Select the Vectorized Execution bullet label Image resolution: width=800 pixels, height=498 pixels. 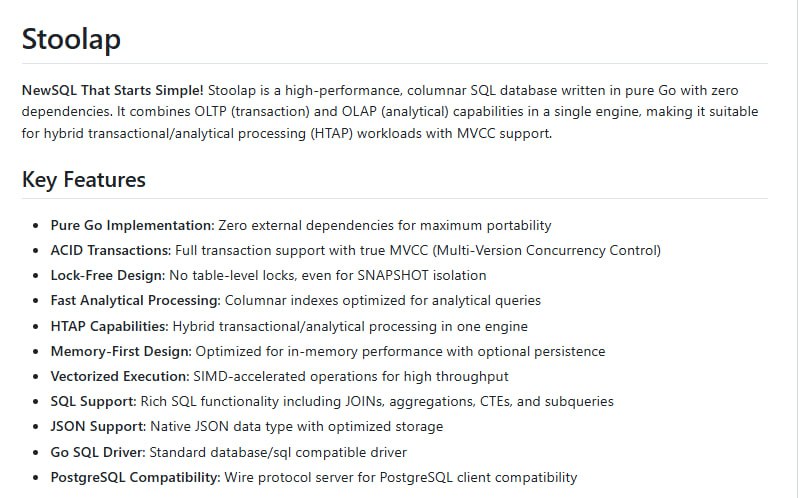[119, 376]
